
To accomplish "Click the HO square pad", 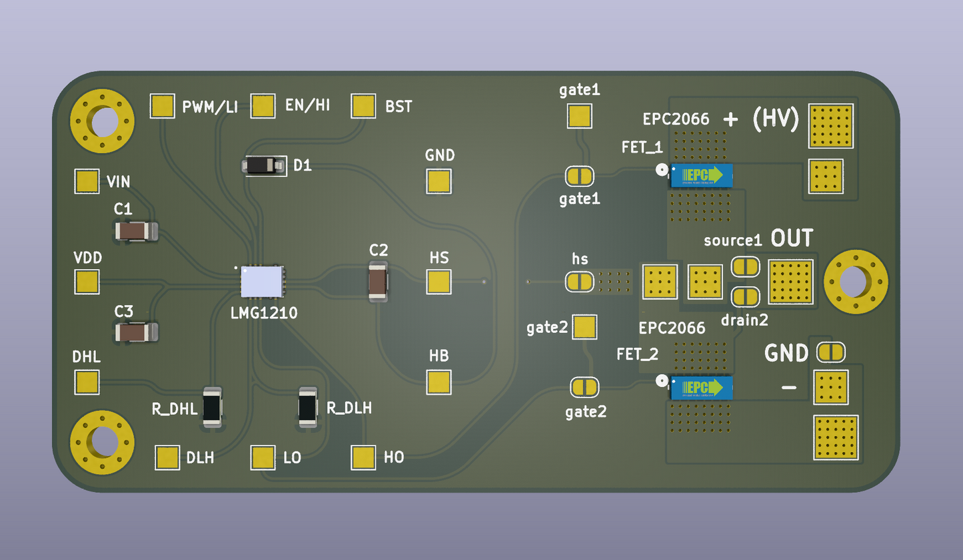I will (x=363, y=457).
